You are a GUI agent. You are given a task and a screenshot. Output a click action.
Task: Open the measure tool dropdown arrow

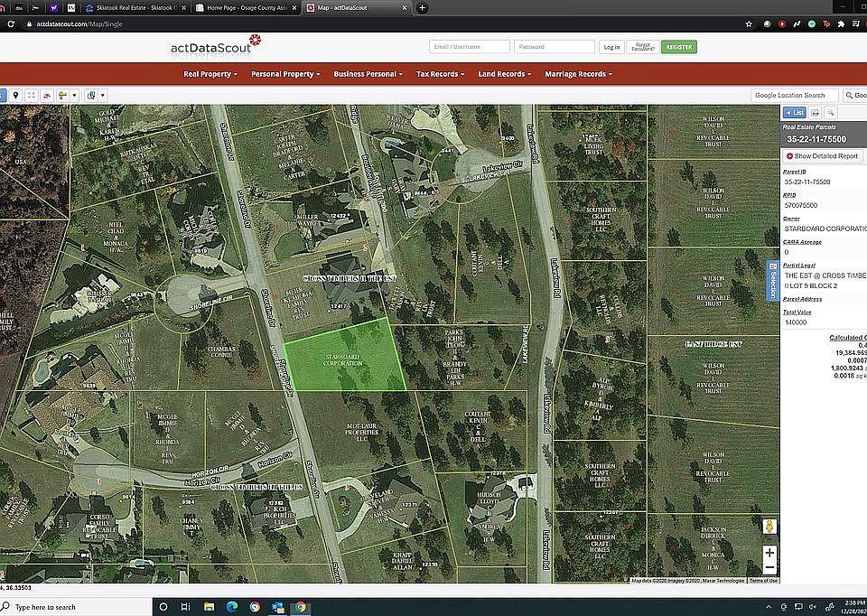pos(74,95)
